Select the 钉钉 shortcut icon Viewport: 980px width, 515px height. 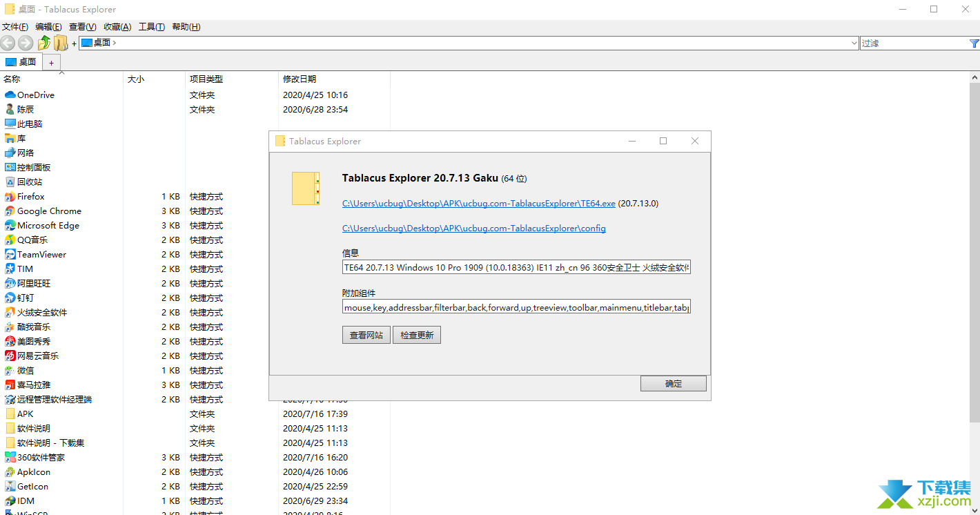pos(10,298)
